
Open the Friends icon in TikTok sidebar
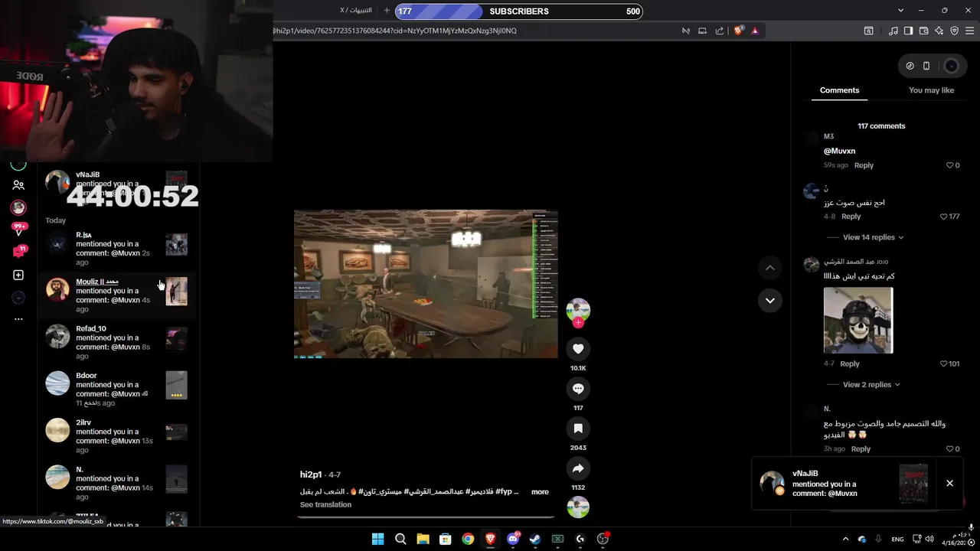[18, 185]
